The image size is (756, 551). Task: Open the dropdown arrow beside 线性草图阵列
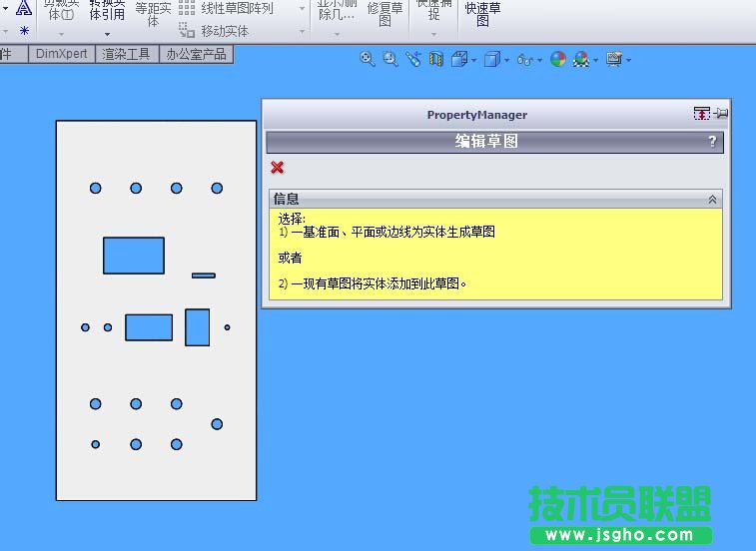302,8
